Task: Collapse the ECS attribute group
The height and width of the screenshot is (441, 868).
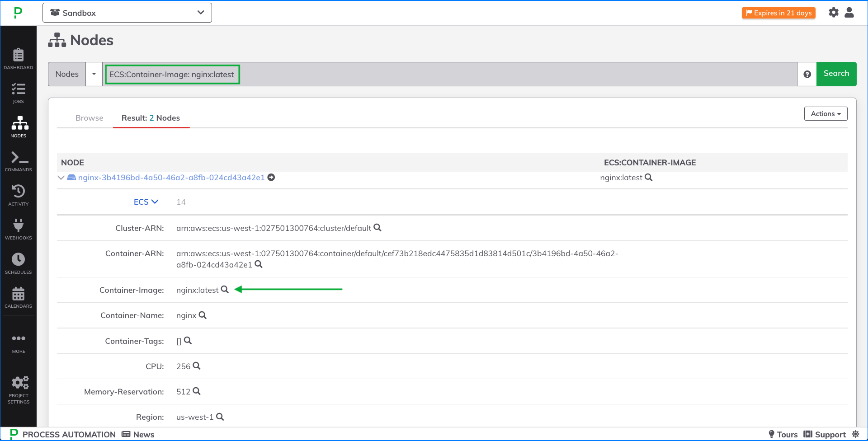Action: [x=146, y=202]
